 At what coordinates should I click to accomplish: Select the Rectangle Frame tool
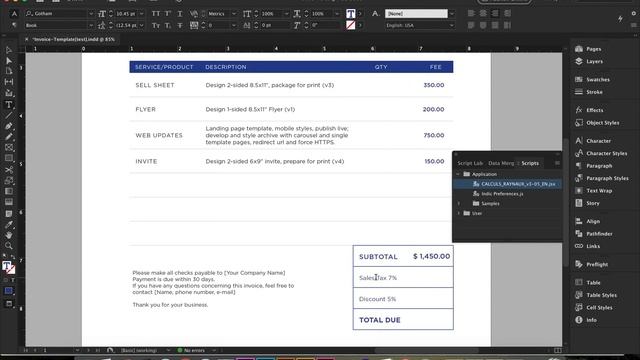(x=9, y=148)
